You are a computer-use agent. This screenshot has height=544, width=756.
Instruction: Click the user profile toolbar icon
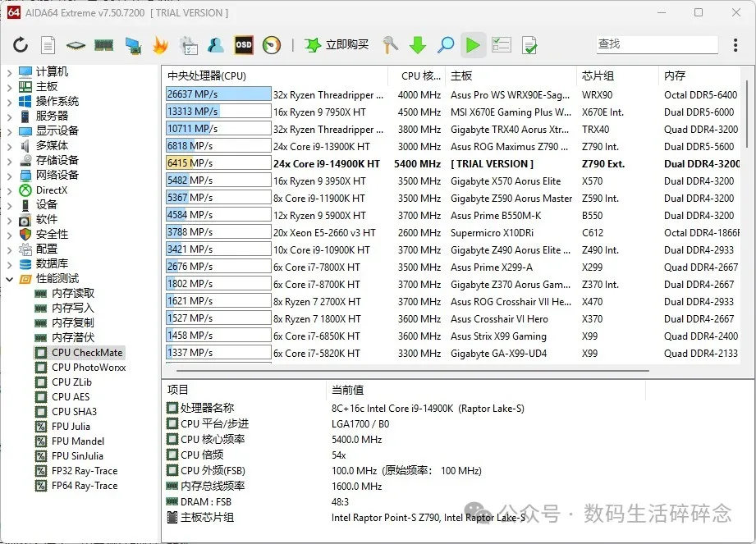[216, 45]
